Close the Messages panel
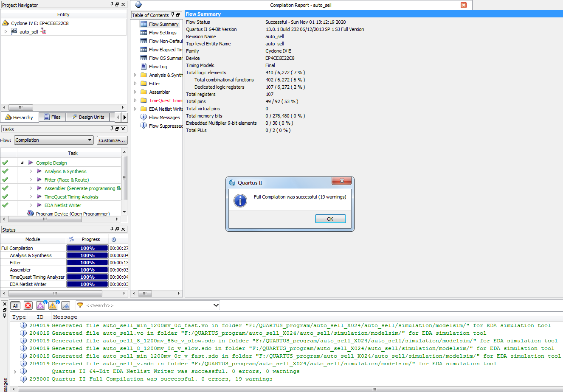 click(x=5, y=304)
